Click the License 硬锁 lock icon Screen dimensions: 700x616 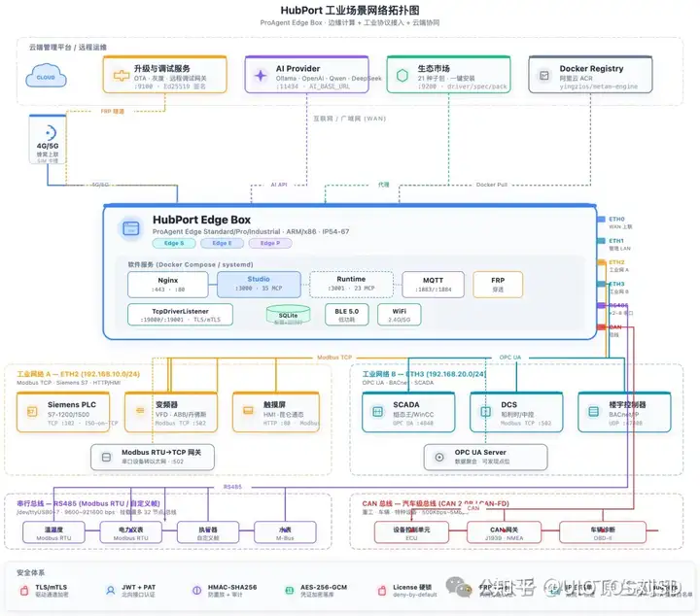(382, 591)
